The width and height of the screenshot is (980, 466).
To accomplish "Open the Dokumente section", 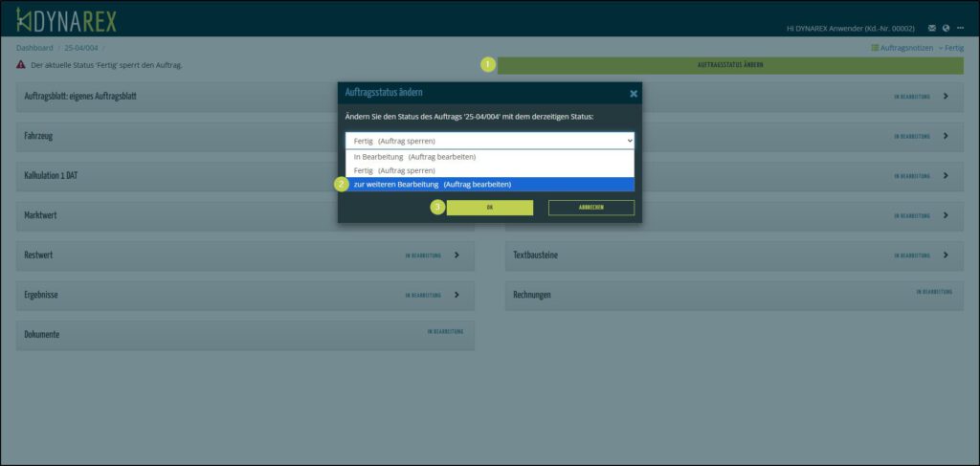I will pos(244,335).
